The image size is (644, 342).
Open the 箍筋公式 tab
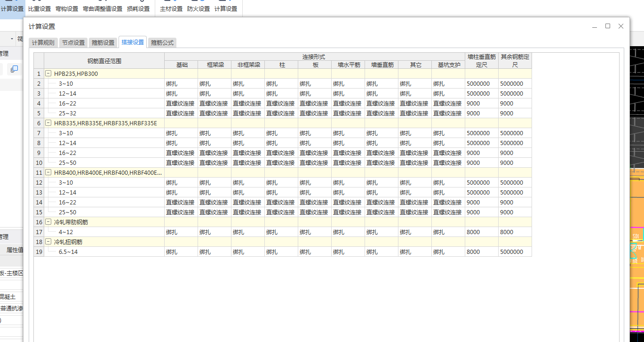click(x=162, y=42)
